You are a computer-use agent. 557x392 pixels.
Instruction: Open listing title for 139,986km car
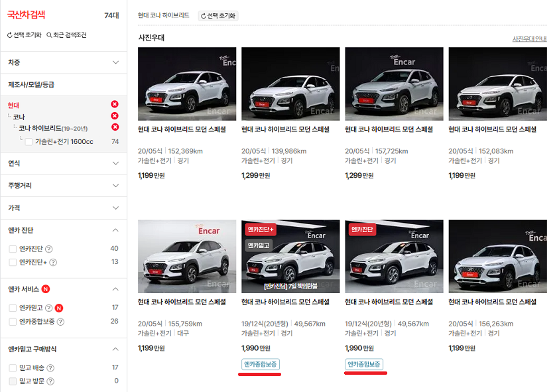coord(285,129)
